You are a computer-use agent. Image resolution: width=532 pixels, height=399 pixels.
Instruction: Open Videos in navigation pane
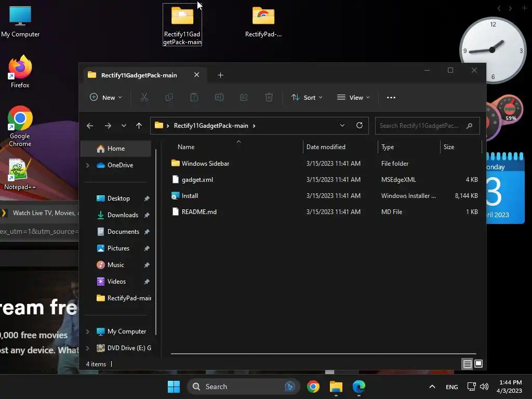[117, 282]
